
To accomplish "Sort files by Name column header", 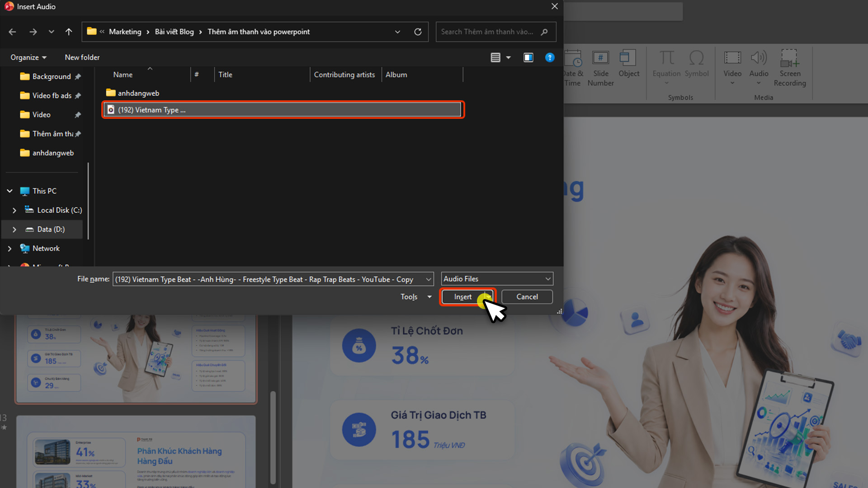I will click(123, 75).
